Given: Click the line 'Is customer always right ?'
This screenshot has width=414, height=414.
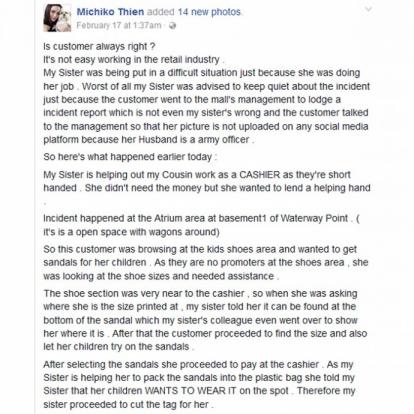Looking at the screenshot, I should pyautogui.click(x=99, y=46).
